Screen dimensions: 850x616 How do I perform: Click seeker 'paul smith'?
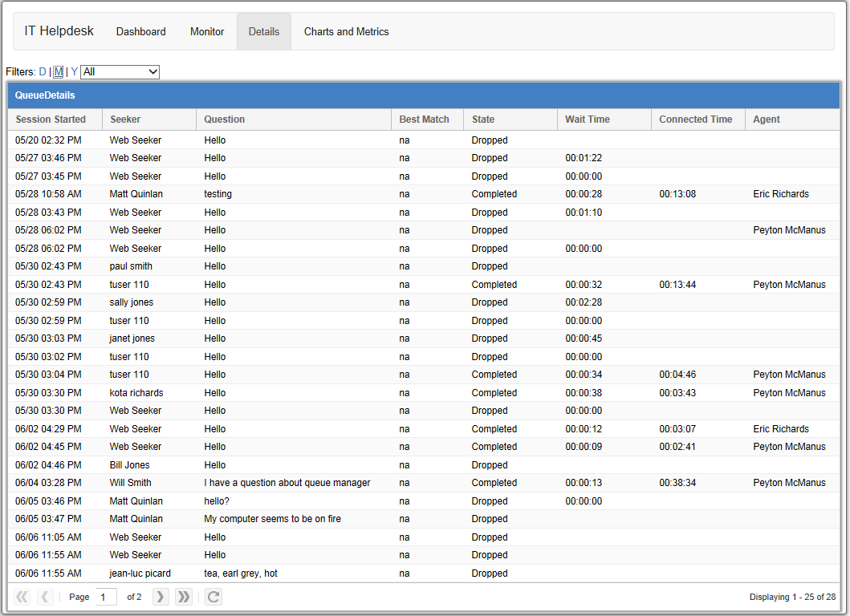131,266
